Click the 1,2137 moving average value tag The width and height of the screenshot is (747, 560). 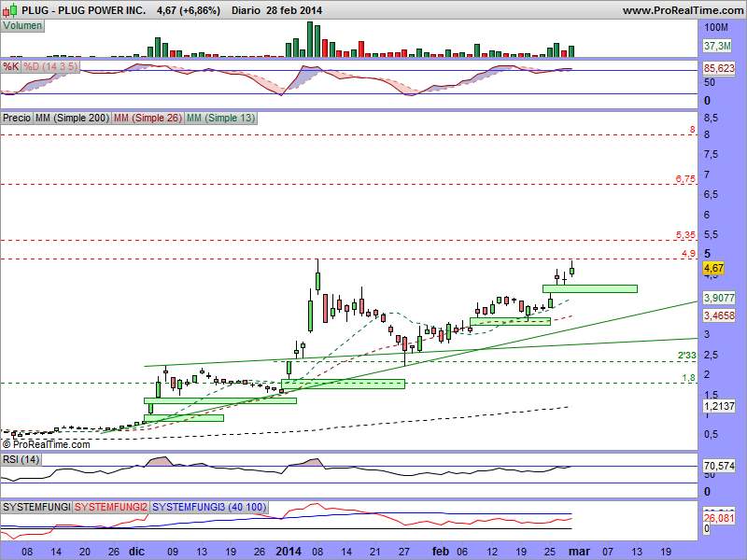click(719, 406)
